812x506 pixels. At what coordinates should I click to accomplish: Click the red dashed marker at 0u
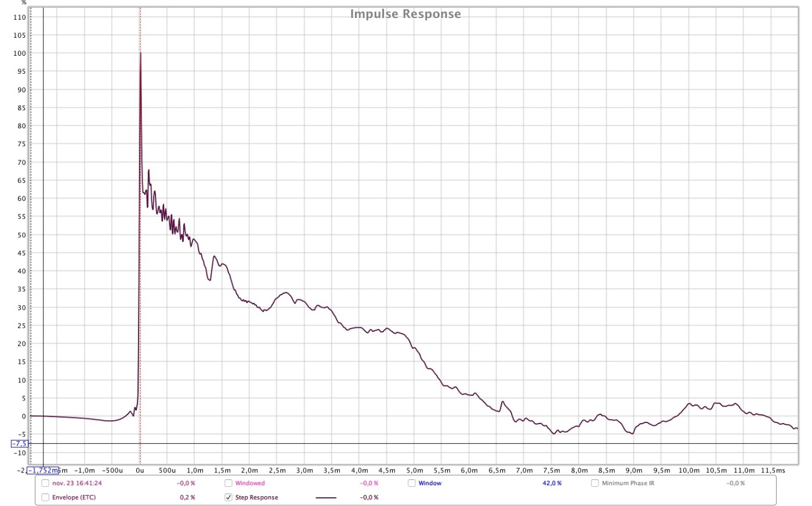click(140, 232)
